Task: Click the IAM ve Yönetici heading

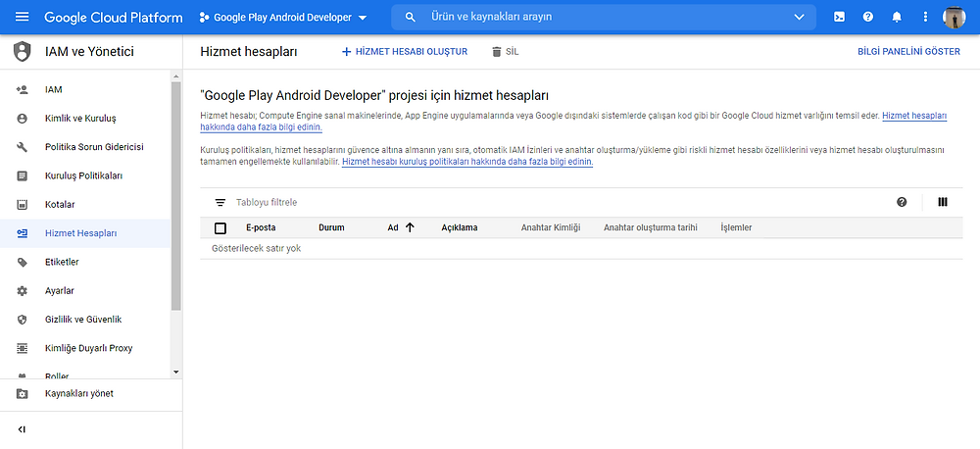Action: [89, 52]
